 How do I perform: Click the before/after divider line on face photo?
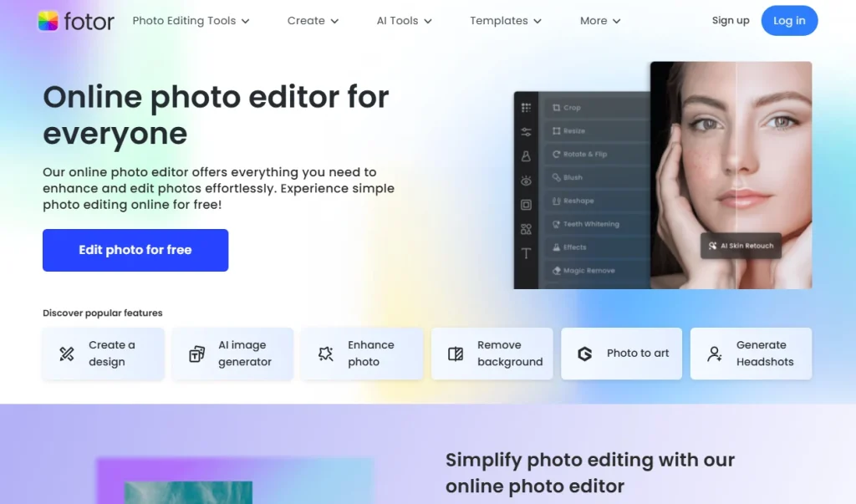736,176
